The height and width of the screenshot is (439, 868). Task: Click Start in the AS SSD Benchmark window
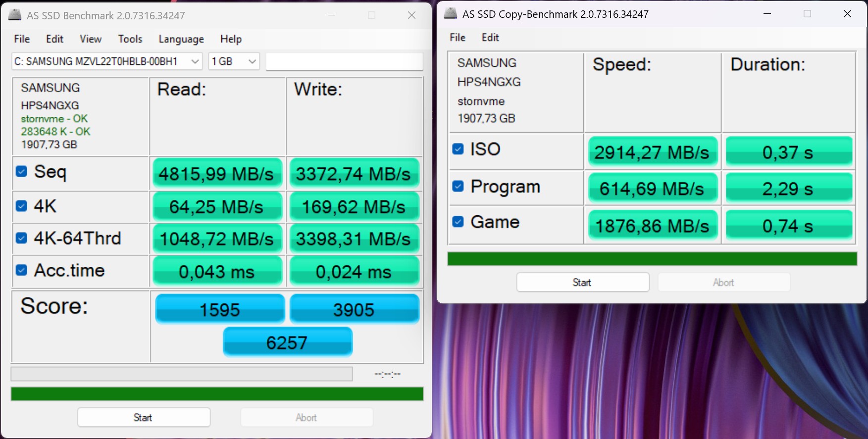click(144, 417)
